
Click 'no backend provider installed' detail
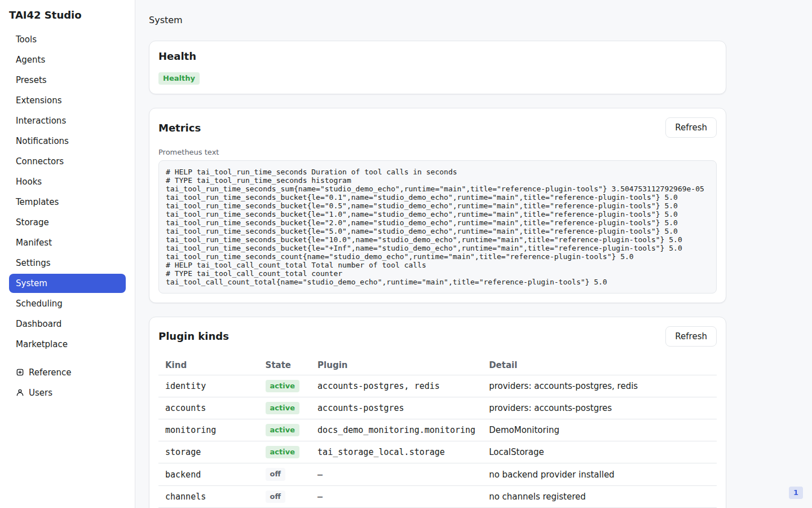tap(551, 475)
